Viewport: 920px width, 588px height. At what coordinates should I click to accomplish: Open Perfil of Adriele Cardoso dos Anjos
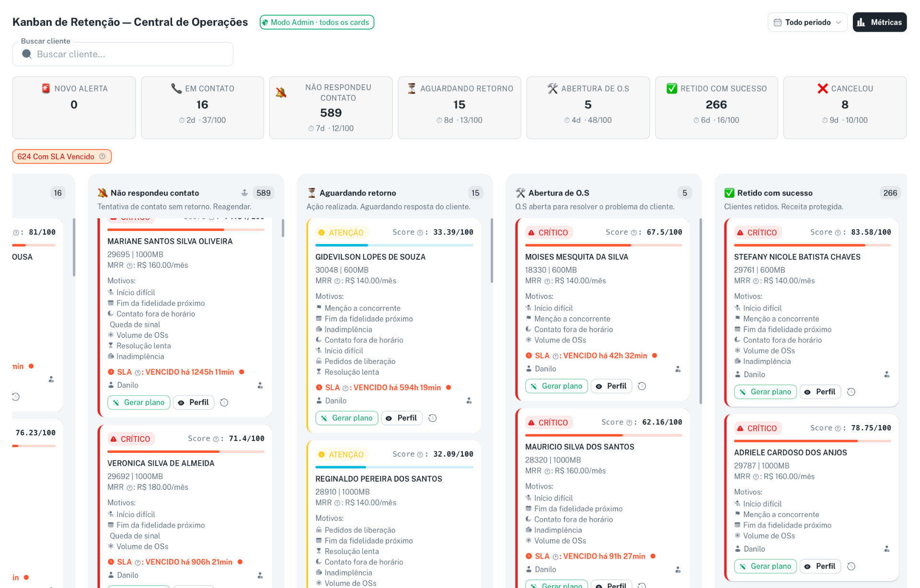pyautogui.click(x=820, y=566)
